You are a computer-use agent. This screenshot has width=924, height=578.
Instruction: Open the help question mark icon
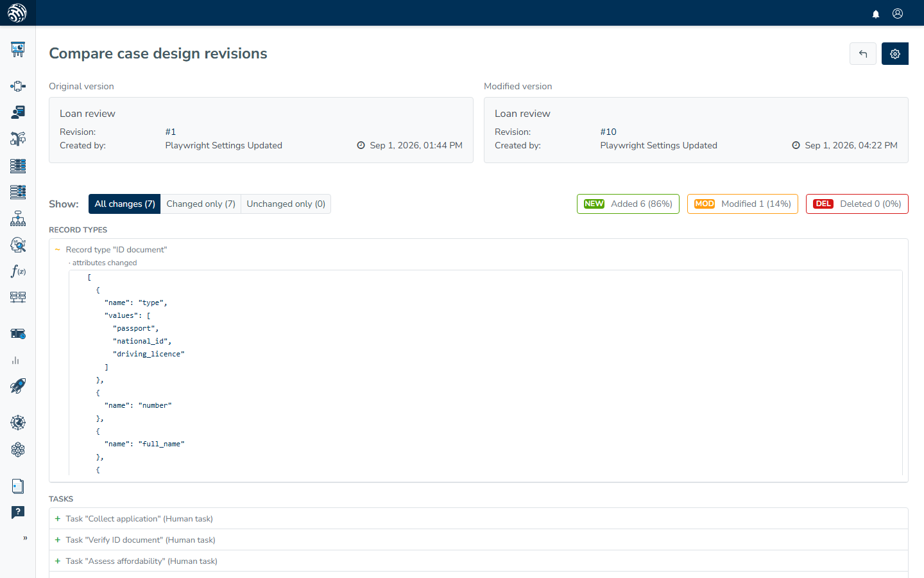coord(18,512)
